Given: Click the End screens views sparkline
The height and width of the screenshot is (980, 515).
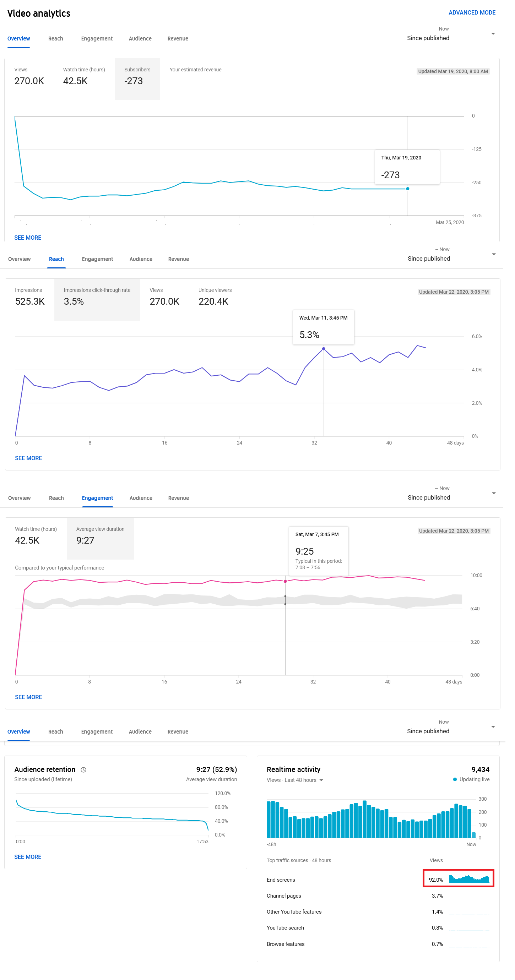Looking at the screenshot, I should [x=469, y=879].
